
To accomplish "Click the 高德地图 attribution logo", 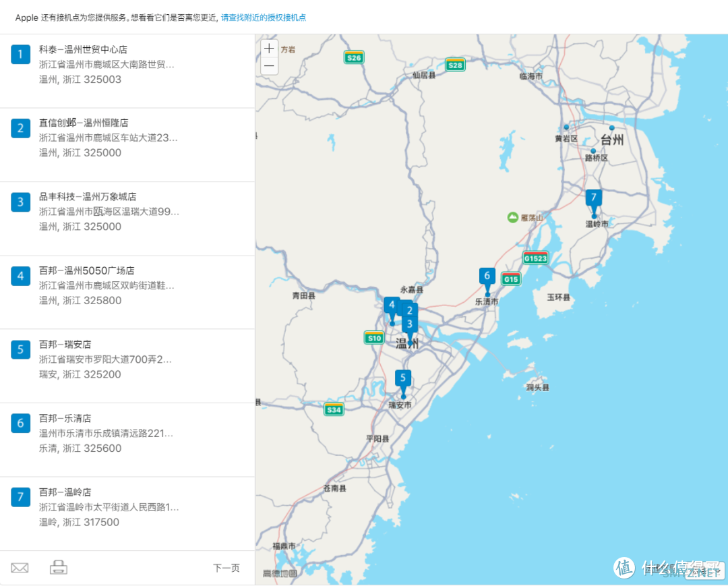I will click(x=280, y=573).
